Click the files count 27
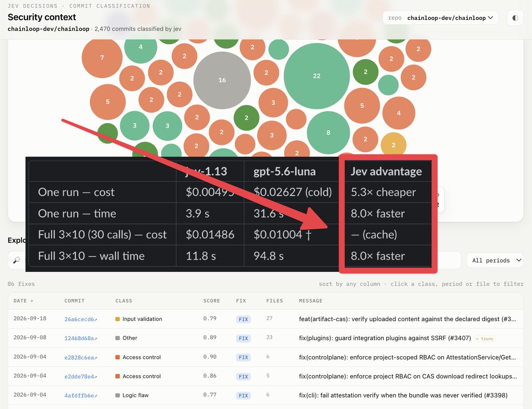This screenshot has width=532, height=409. point(270,319)
